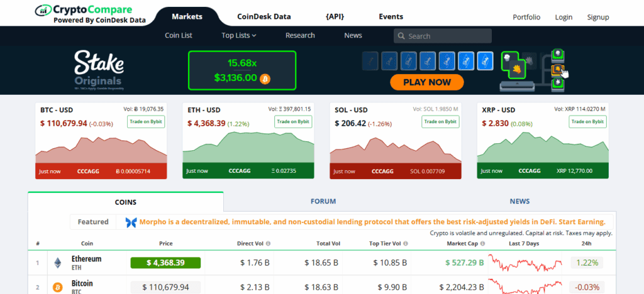Screen dimensions: 644x294
Task: Open the Events tab
Action: [391, 17]
